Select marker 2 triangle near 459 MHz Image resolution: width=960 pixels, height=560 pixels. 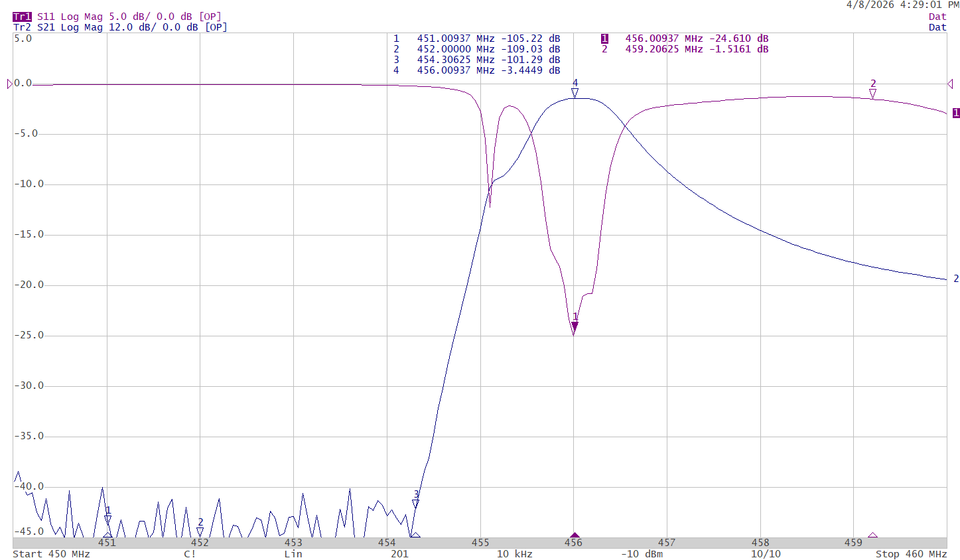pyautogui.click(x=872, y=94)
